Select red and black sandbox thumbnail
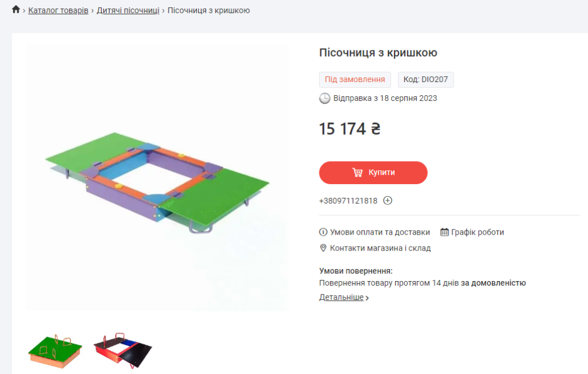Viewport: 588px width, 374px height. click(123, 350)
